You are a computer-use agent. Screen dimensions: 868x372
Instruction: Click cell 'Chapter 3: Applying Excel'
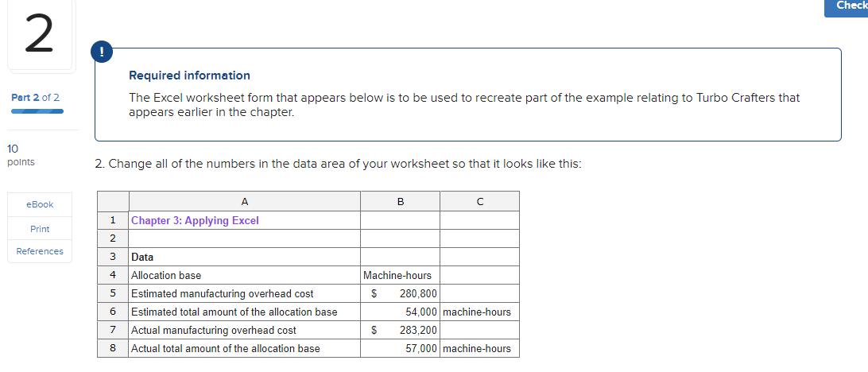(x=245, y=220)
